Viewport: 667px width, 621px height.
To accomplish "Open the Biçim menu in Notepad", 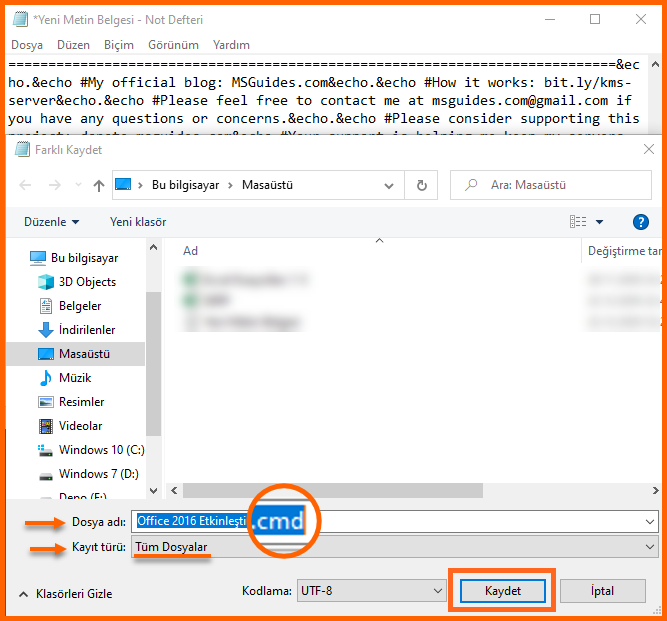I will [x=119, y=45].
